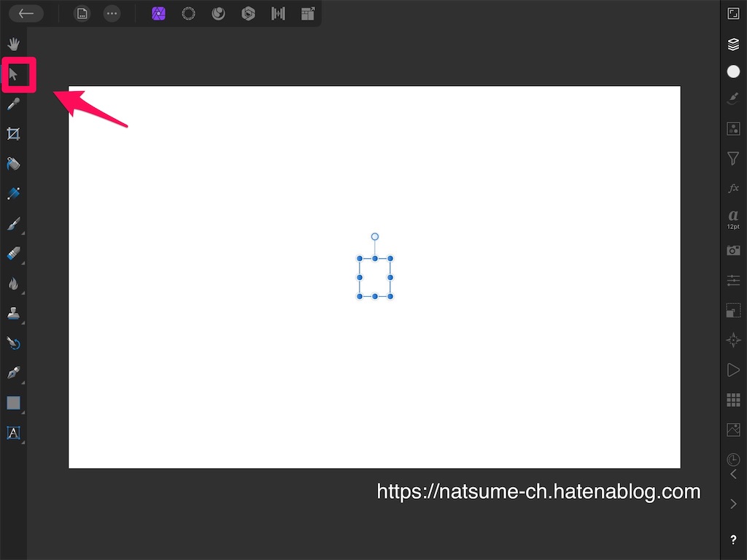Switch to the Photo persona
The height and width of the screenshot is (560, 747).
[x=158, y=13]
